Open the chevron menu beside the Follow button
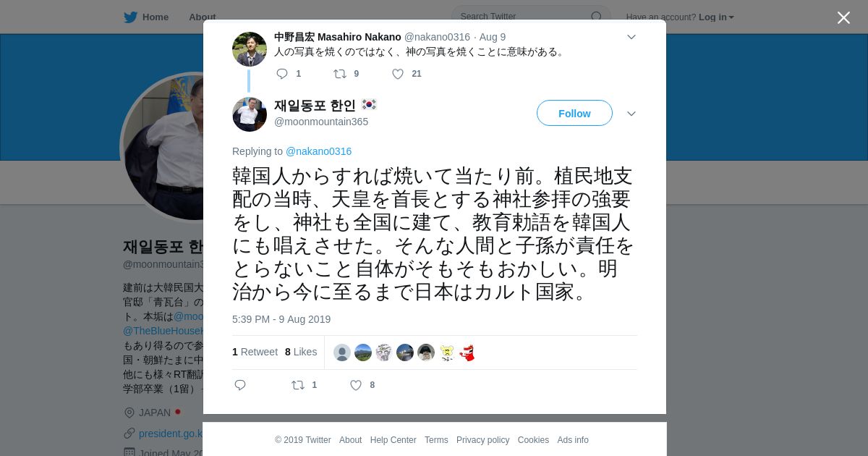868x456 pixels. (x=631, y=114)
